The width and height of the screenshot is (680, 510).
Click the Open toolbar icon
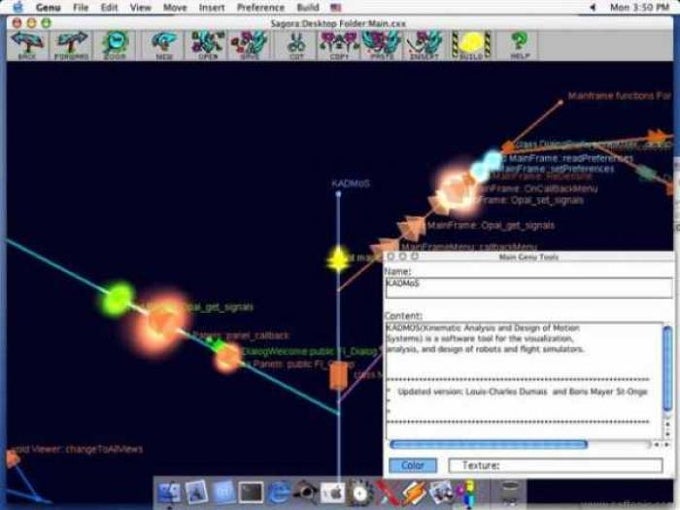tap(208, 45)
